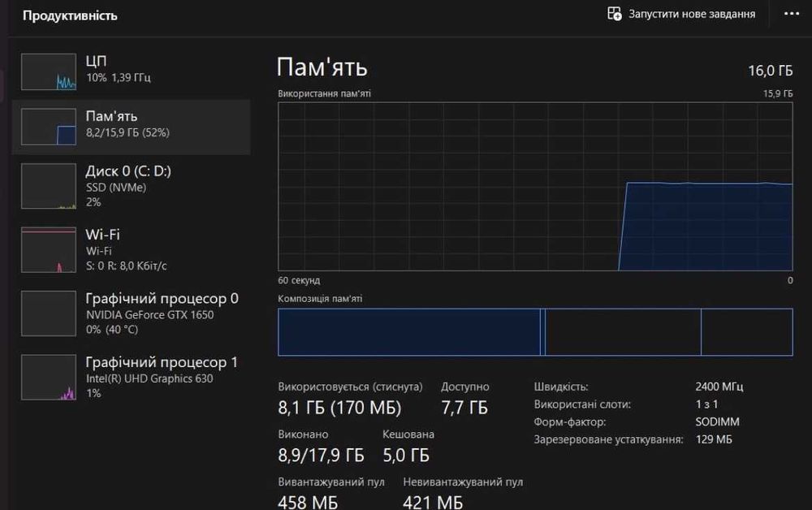Click the memory composition bar
Screen dimensions: 812x510
point(535,332)
